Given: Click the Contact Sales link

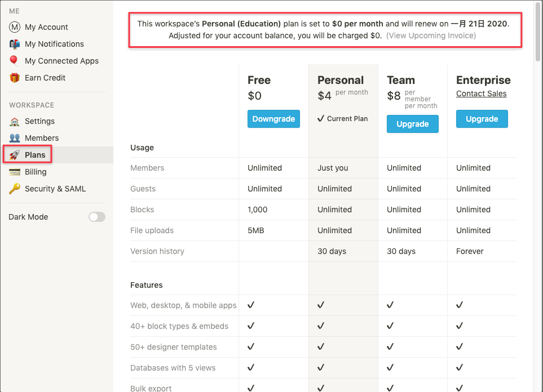Looking at the screenshot, I should pos(481,93).
